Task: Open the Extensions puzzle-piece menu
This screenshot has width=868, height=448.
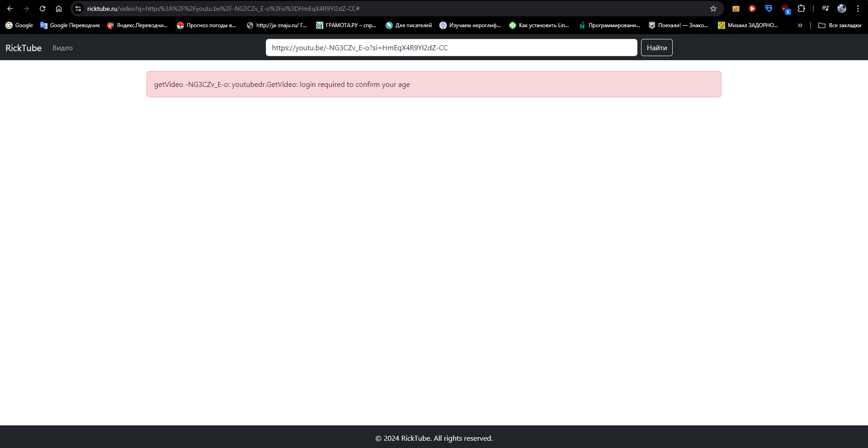Action: click(801, 9)
